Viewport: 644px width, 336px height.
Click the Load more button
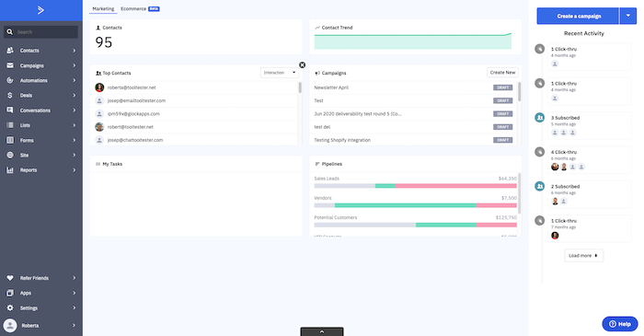pyautogui.click(x=583, y=256)
